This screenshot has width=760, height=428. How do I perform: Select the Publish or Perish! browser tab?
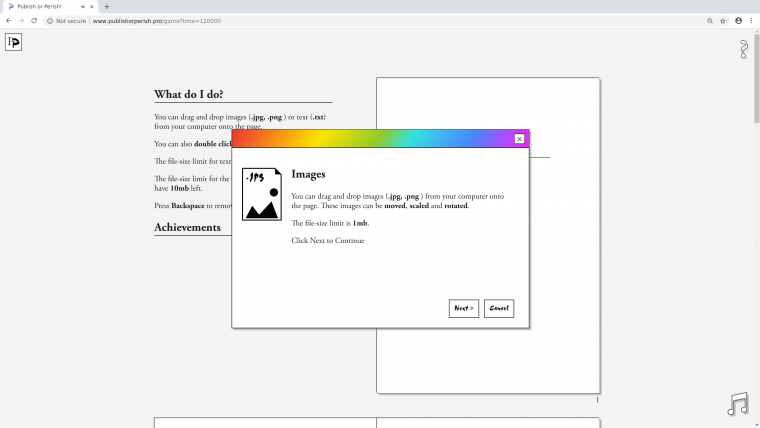45,6
